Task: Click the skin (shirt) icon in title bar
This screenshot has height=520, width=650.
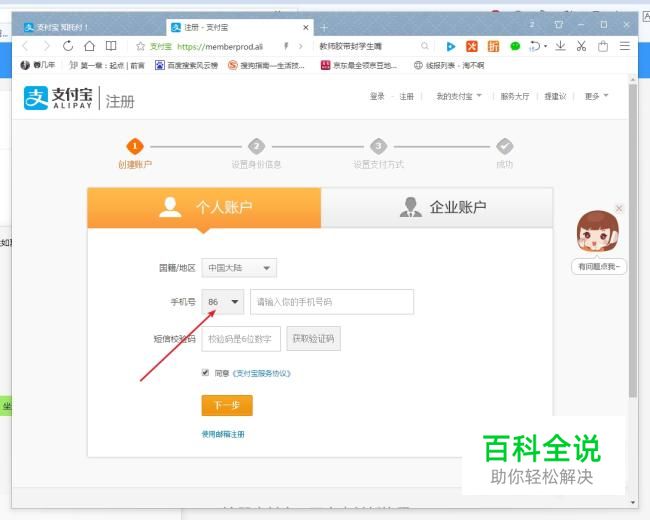Action: [559, 24]
